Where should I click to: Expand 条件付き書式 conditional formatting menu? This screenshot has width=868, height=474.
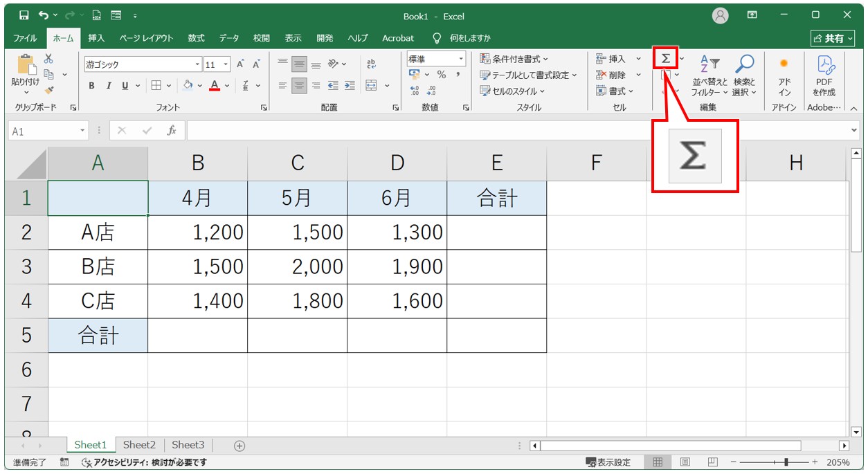(x=514, y=59)
